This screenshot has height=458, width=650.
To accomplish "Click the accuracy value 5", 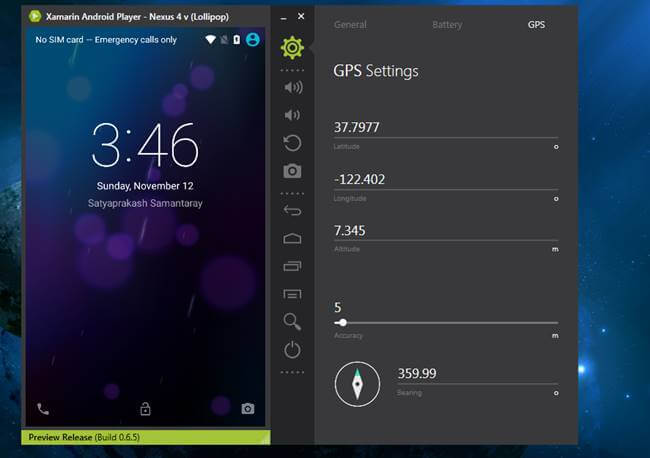I will coord(338,308).
